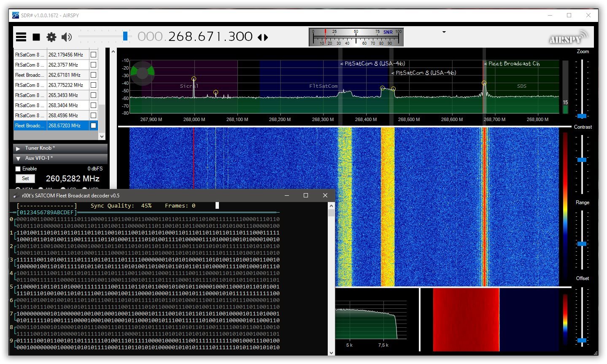The width and height of the screenshot is (607, 364).
Task: Click the left tuning arrow beside the frequency
Action: pyautogui.click(x=260, y=37)
